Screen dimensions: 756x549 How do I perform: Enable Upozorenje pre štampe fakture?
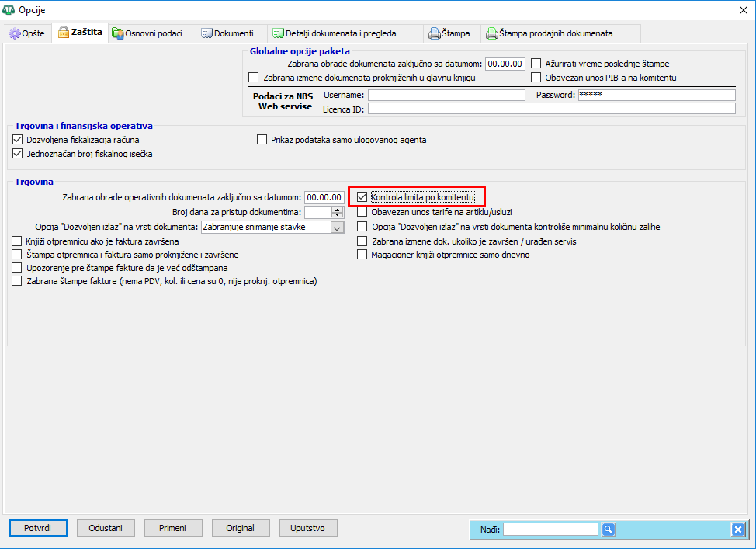(17, 268)
